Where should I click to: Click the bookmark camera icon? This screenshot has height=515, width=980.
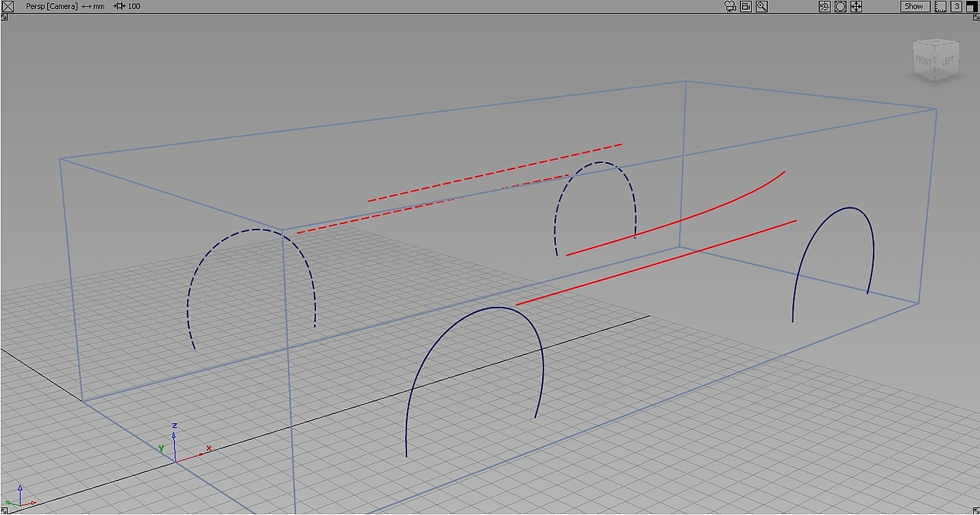pos(746,6)
